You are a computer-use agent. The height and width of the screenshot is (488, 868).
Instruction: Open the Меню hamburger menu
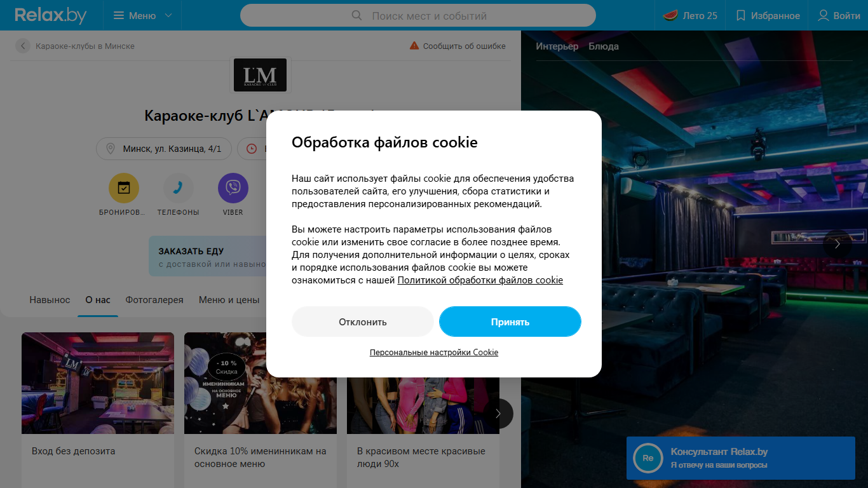point(142,15)
